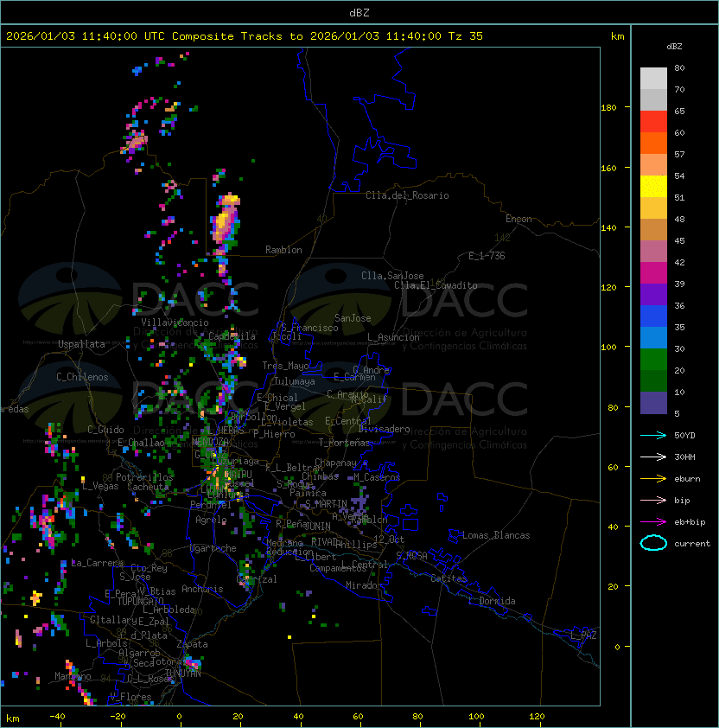Pick the red swatch in dBZ legend
This screenshot has width=719, height=728.
(653, 122)
